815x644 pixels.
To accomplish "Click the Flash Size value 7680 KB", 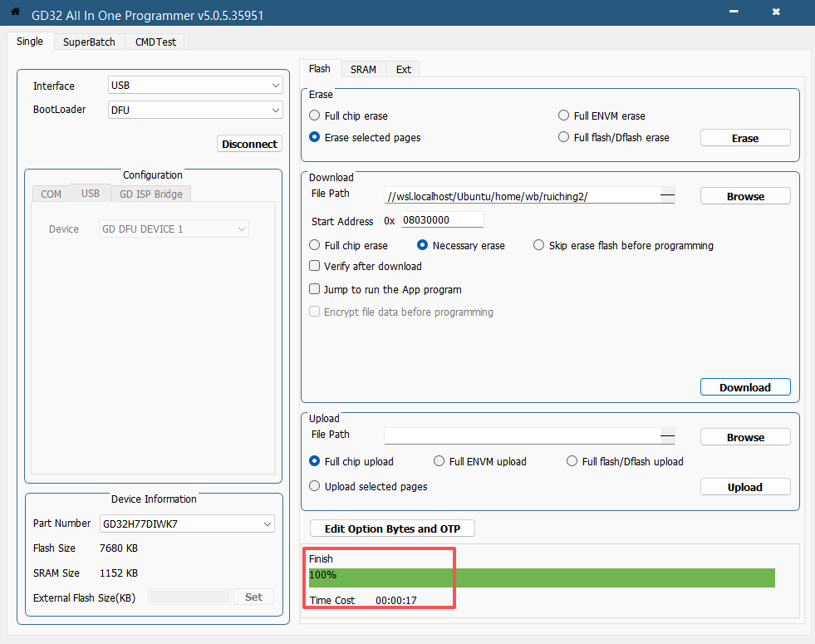I will [119, 548].
